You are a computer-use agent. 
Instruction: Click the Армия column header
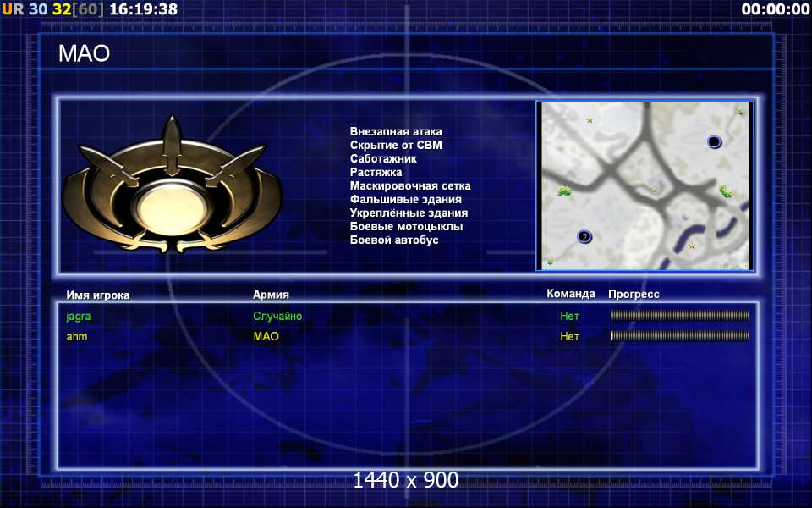coord(271,295)
